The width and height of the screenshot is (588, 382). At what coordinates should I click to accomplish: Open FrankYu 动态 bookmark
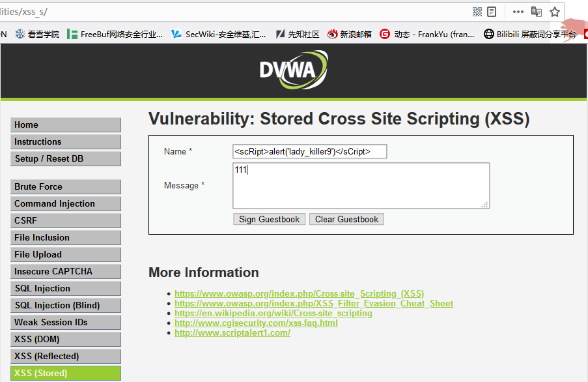click(427, 34)
